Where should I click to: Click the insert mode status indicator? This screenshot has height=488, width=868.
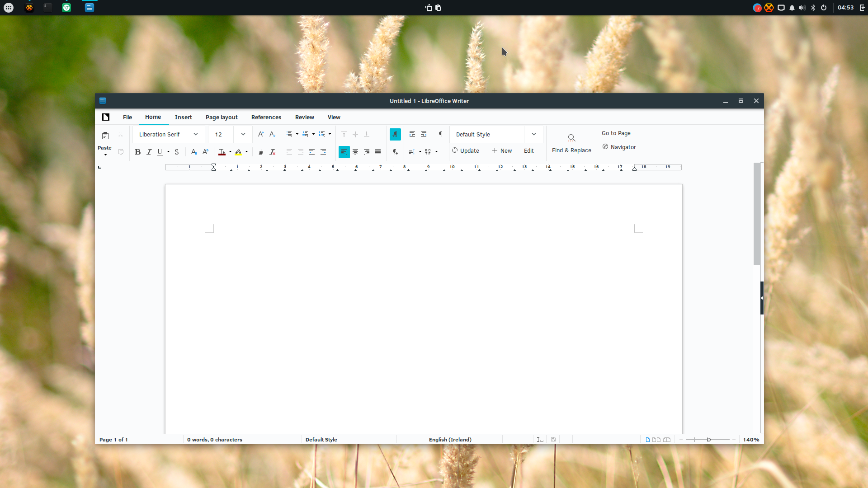click(x=540, y=440)
